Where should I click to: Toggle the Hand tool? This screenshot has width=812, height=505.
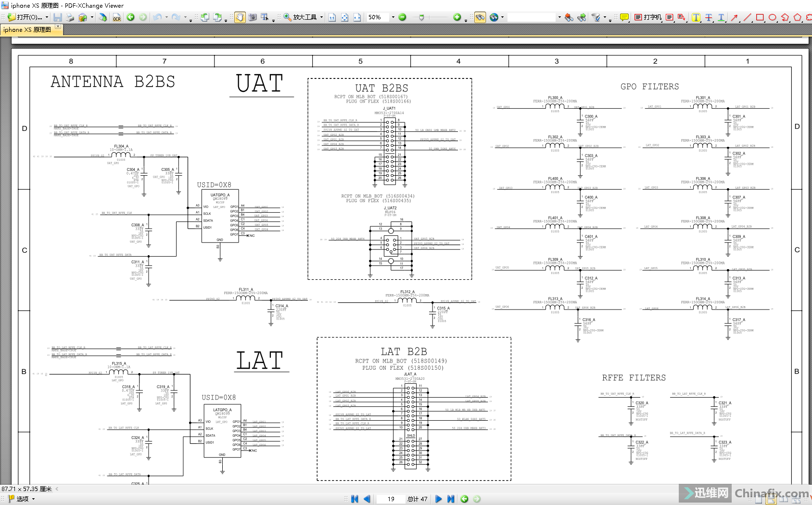[x=240, y=17]
